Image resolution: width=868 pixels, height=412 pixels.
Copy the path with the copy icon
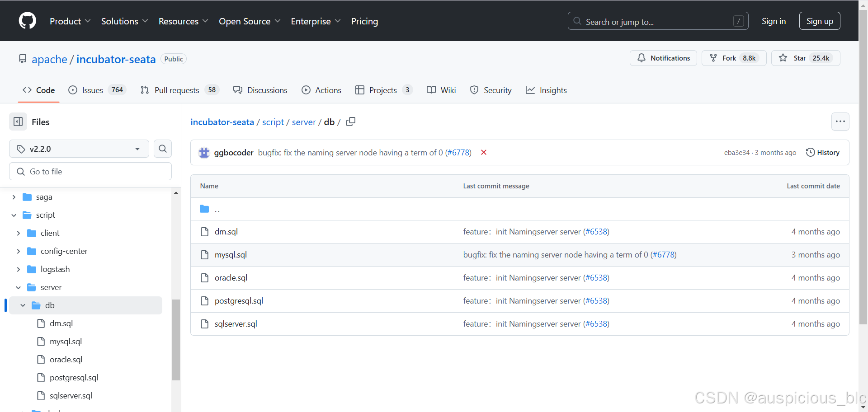tap(351, 122)
